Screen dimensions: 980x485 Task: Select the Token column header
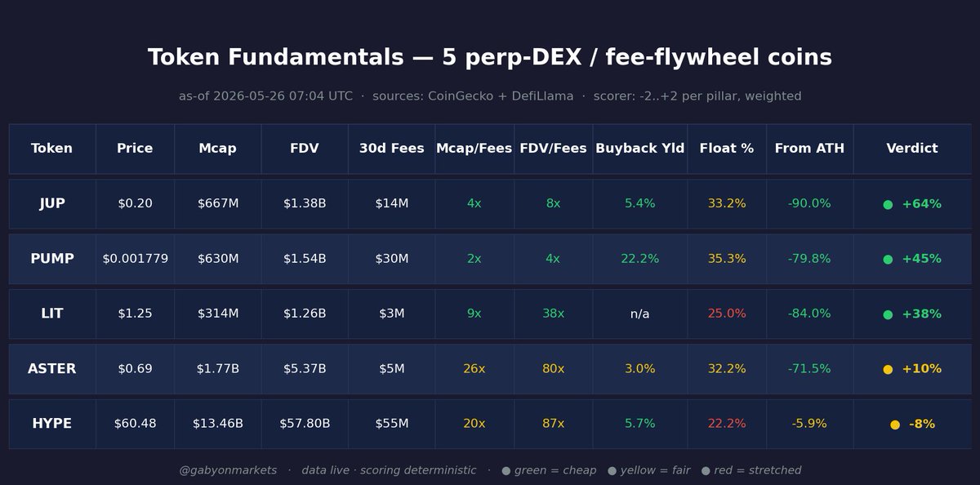[52, 149]
